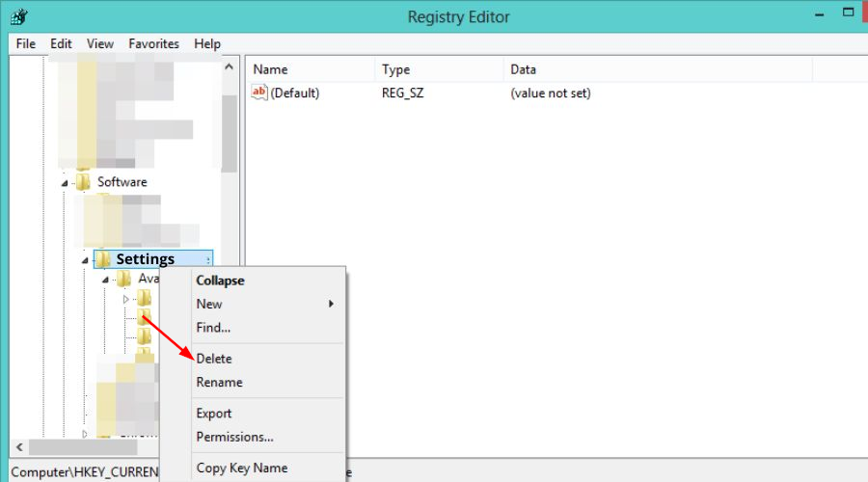Choose Rename from the context menu
Image resolution: width=868 pixels, height=482 pixels.
[x=219, y=382]
